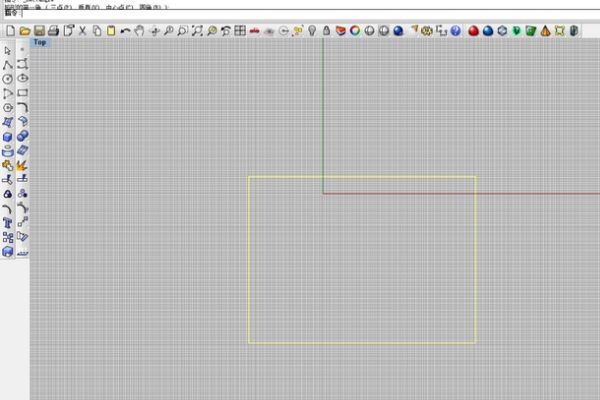Open Help via blue question mark icon
The height and width of the screenshot is (400, 600).
(455, 31)
